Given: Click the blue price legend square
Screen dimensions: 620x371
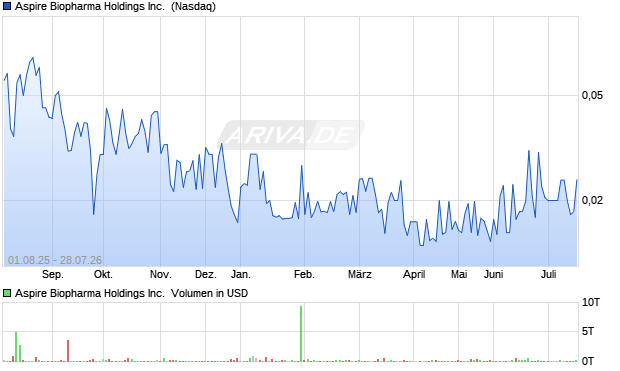Looking at the screenshot, I should pos(7,6).
